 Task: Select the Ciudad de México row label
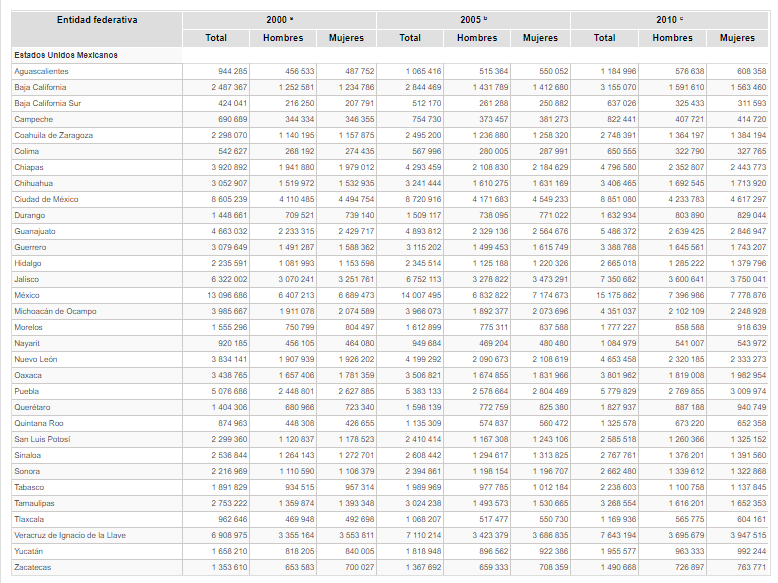47,200
